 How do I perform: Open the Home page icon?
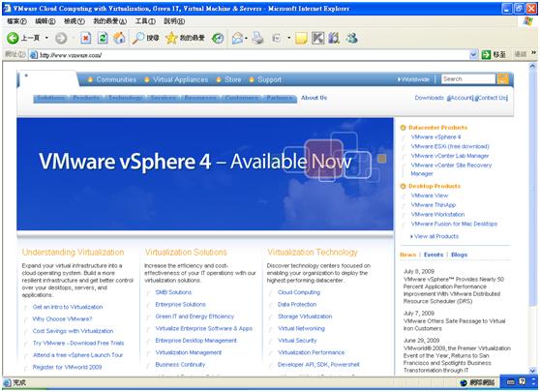pyautogui.click(x=119, y=38)
